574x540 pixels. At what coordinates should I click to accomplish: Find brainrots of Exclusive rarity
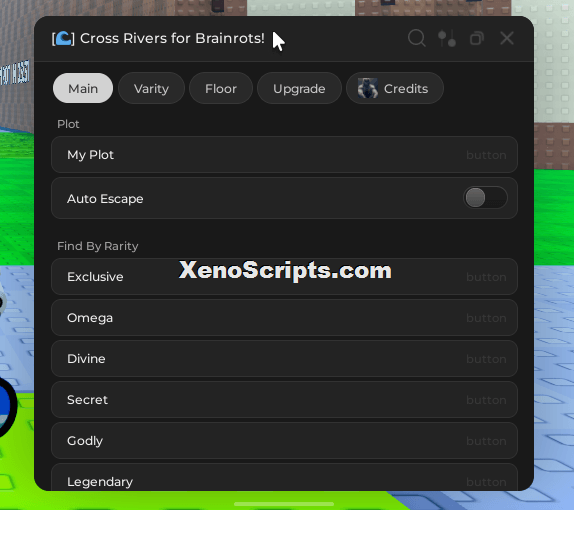coord(284,277)
